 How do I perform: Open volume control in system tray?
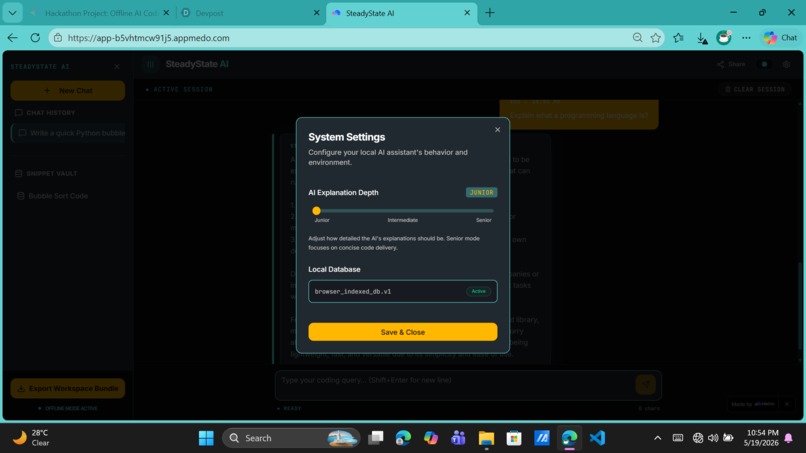coord(713,438)
